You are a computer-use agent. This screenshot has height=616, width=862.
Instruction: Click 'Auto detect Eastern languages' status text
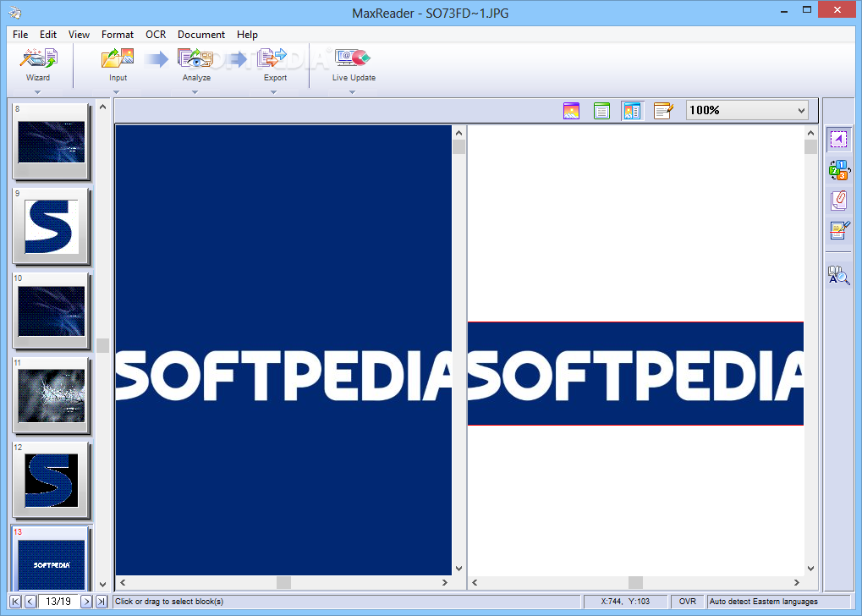[x=763, y=602]
